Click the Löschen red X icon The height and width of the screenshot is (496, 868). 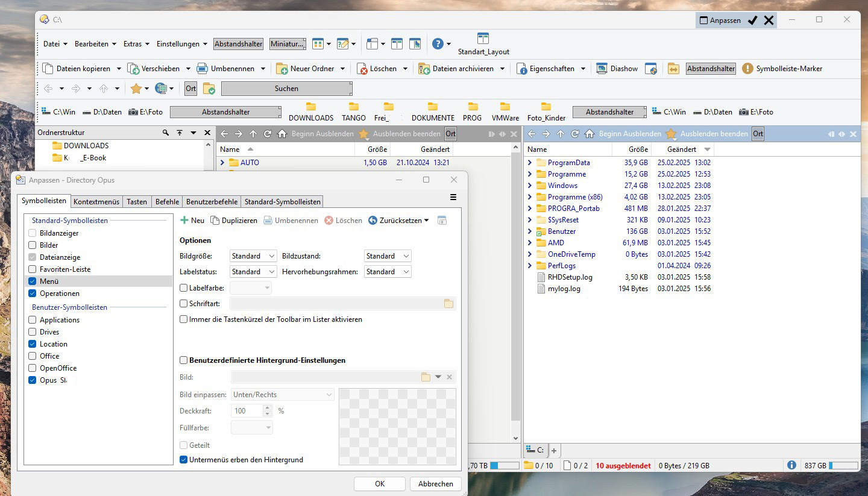(362, 69)
